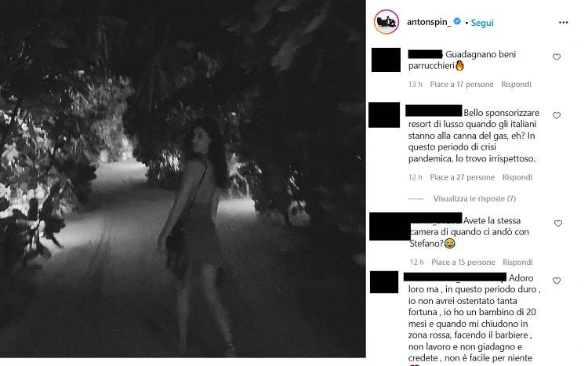Like the 'Bello sponsorizzare resort' comment
The width and height of the screenshot is (588, 366).
tap(557, 115)
